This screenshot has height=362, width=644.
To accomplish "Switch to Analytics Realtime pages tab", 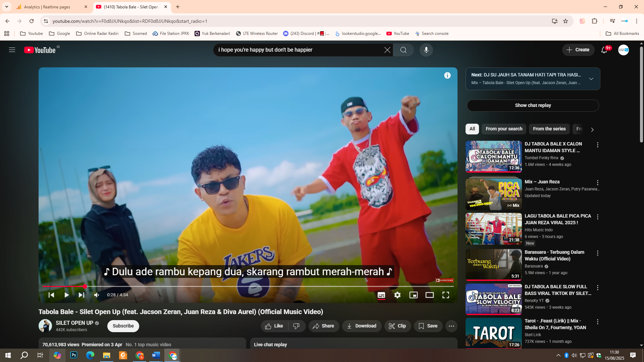I will coord(52,7).
